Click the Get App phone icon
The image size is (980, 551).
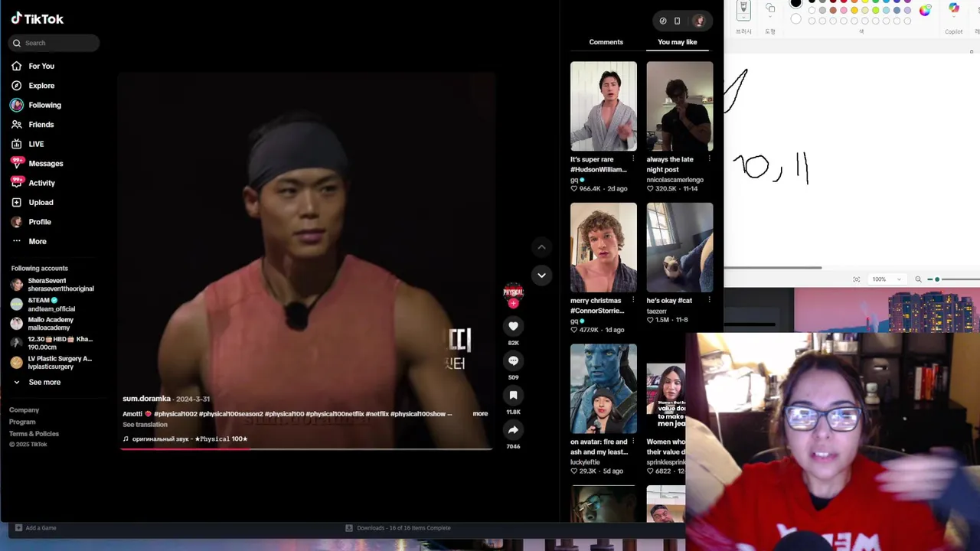677,21
